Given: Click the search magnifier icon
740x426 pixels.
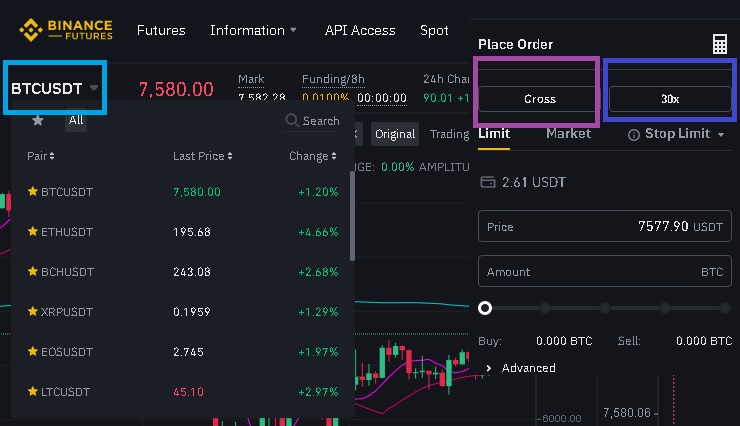Looking at the screenshot, I should tap(292, 120).
